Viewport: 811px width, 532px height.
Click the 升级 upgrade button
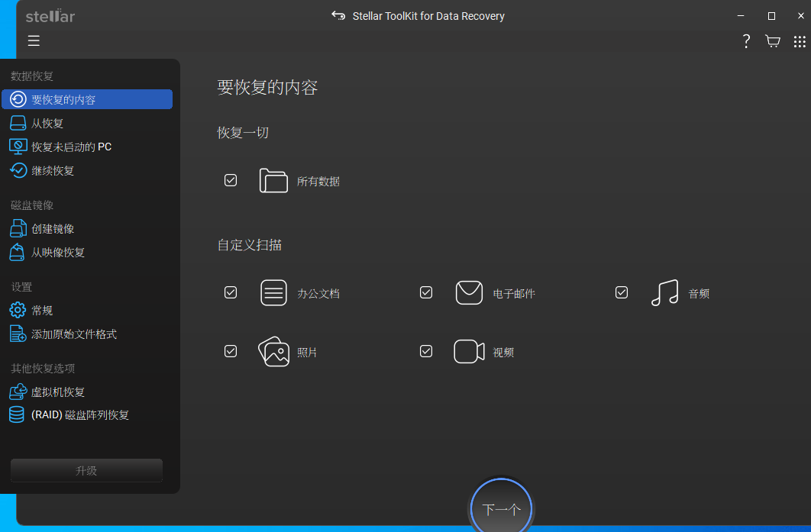click(86, 470)
